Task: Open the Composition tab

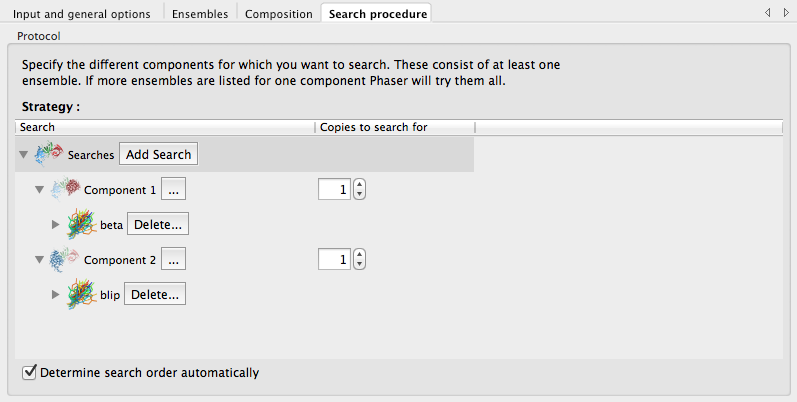Action: 278,14
